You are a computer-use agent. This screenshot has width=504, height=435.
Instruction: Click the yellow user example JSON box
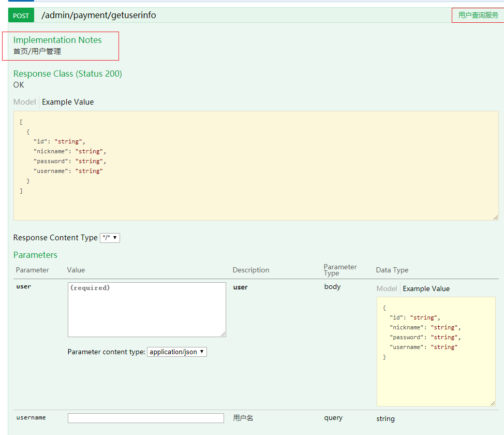(x=436, y=351)
